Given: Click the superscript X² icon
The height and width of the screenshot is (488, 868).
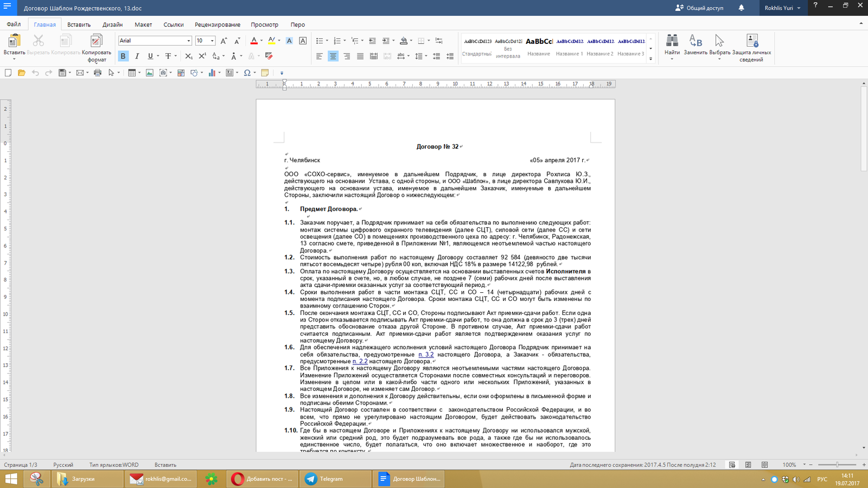Looking at the screenshot, I should tap(202, 56).
